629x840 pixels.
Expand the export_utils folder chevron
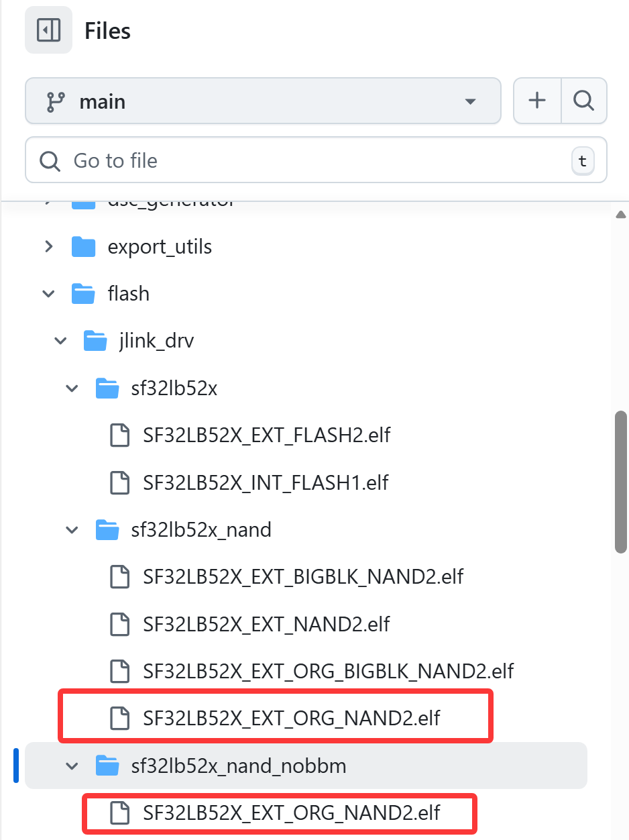pos(48,247)
